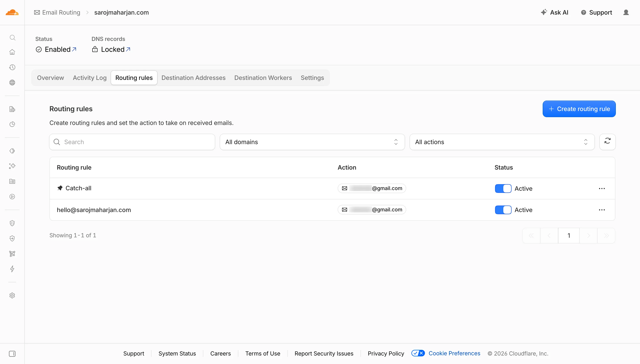The width and height of the screenshot is (640, 364).
Task: Click the Catch-all rule name
Action: [78, 188]
